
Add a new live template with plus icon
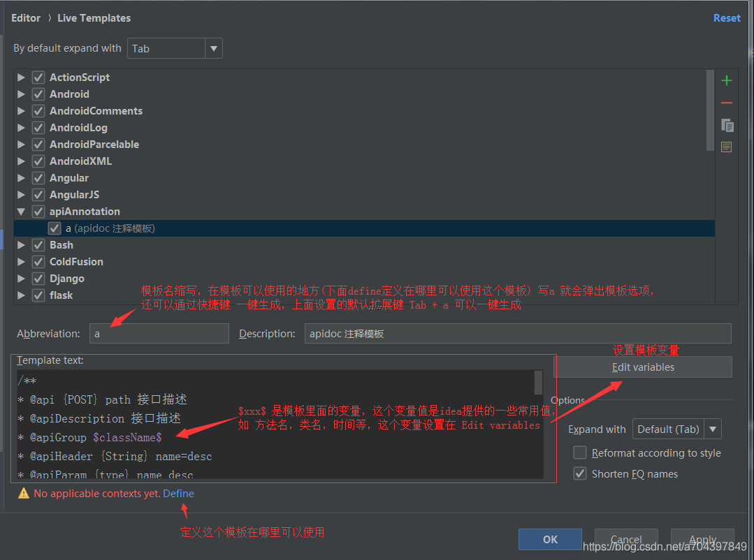coord(727,80)
